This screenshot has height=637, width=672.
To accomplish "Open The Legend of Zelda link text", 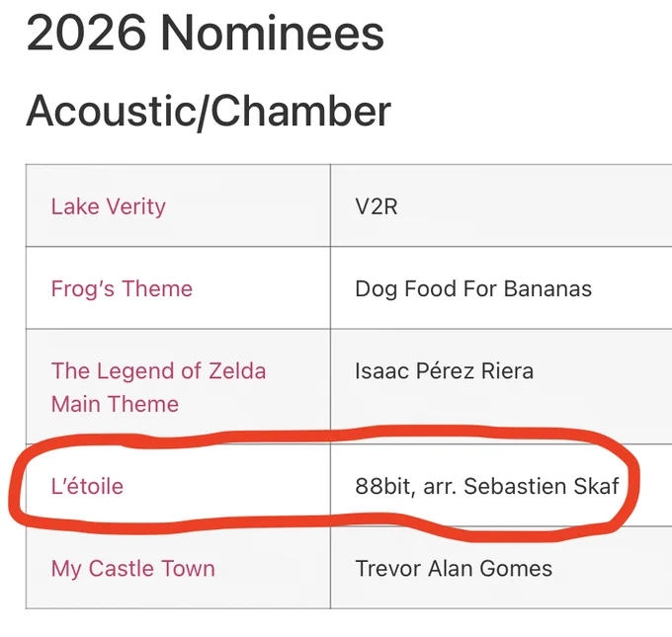I will 158,370.
